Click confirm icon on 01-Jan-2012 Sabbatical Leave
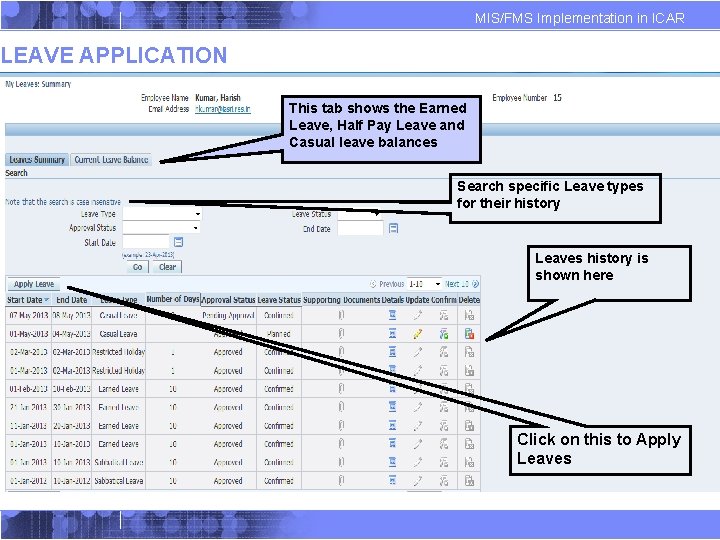The width and height of the screenshot is (720, 540). point(444,480)
